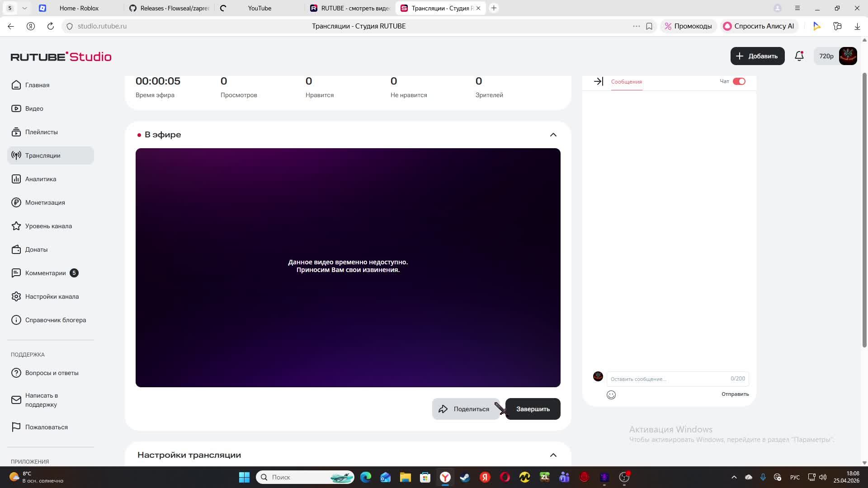This screenshot has height=488, width=868.
Task: Open Steam from the Windows taskbar
Action: [x=465, y=477]
